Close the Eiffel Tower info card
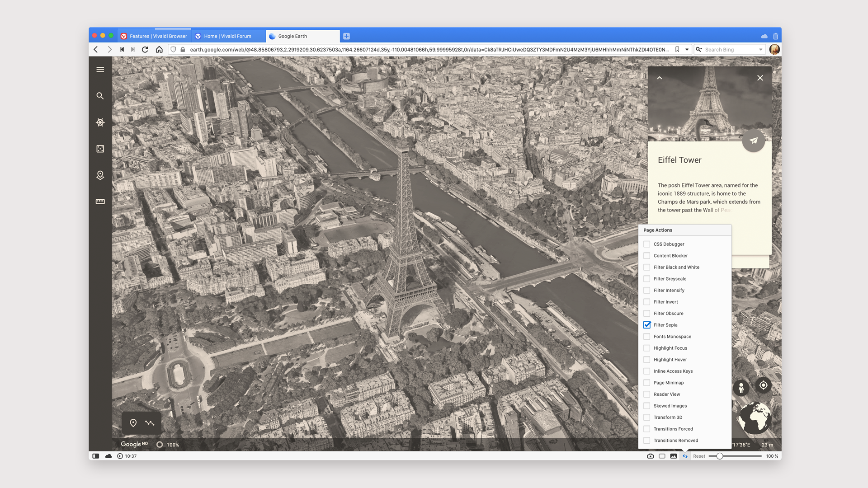 pos(760,78)
